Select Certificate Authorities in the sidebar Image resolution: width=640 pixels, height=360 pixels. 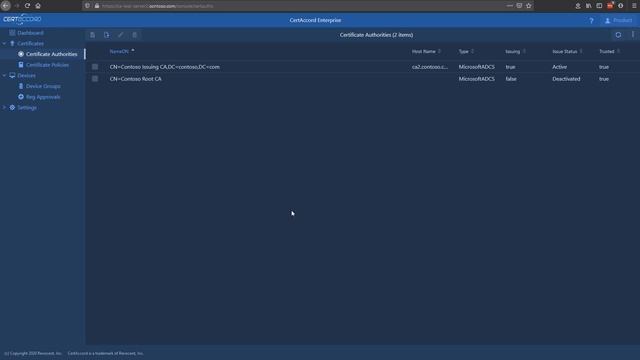tap(51, 54)
